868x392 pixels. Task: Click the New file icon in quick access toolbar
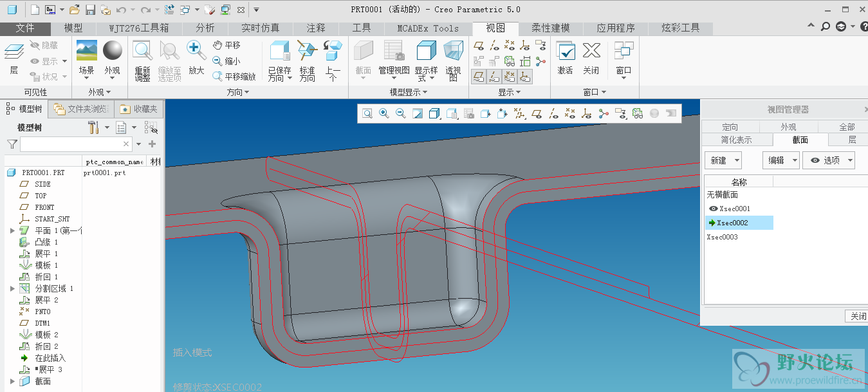[x=35, y=10]
